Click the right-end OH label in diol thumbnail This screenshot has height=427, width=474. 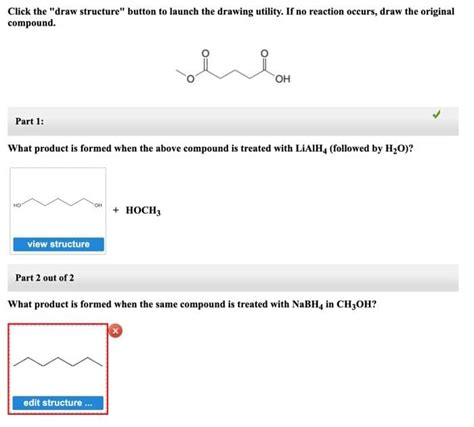coord(98,205)
